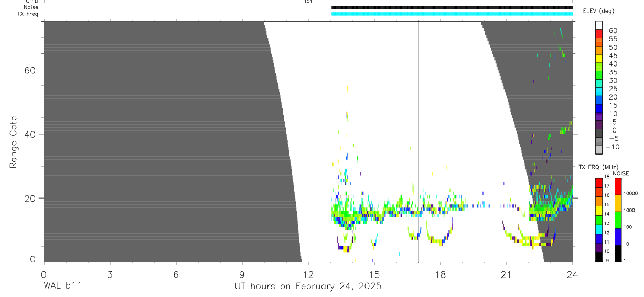Screen dimensions: 644x297
Task: Click the '12' tick on the UT hours axis
Action: [308, 274]
